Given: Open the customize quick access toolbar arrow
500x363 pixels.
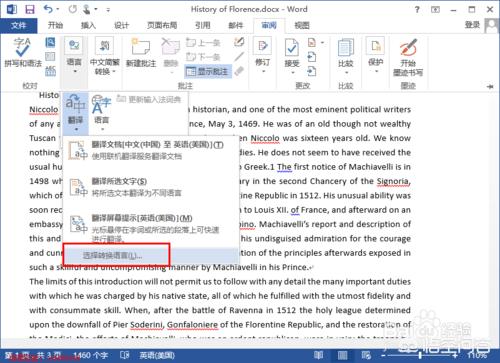Looking at the screenshot, I should (x=108, y=10).
